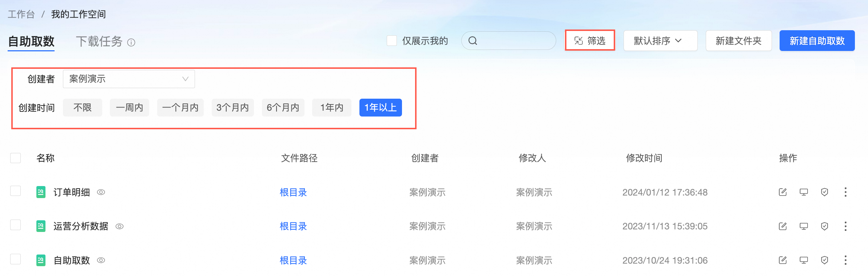Open the more options menu for 运营分析数据

pyautogui.click(x=845, y=226)
